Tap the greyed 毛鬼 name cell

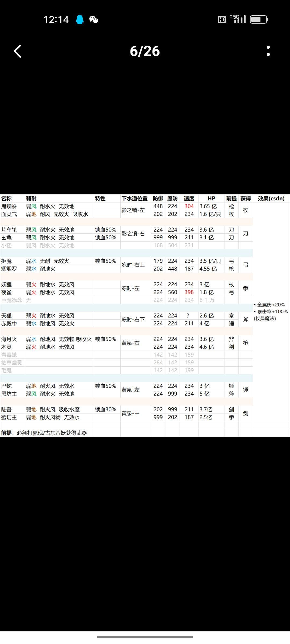tap(6, 370)
